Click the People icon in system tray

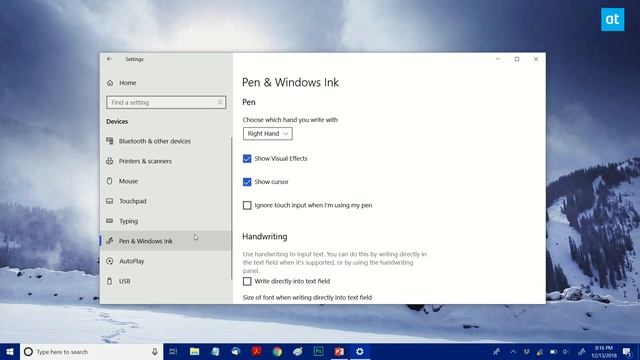[497, 352]
